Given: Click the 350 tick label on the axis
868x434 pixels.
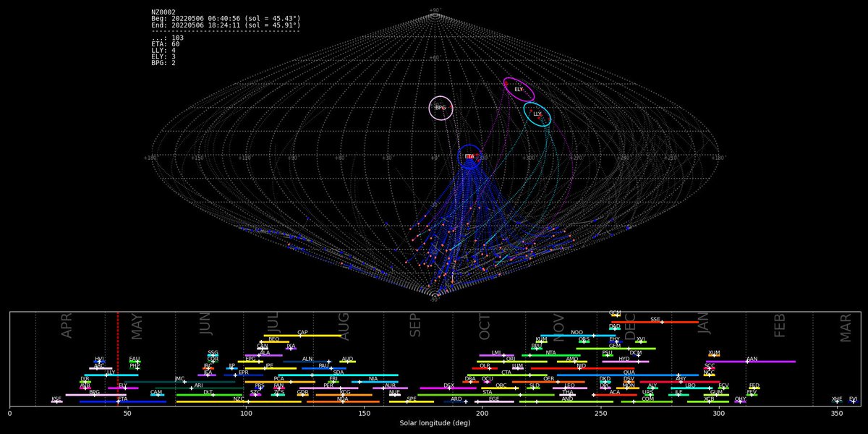Looking at the screenshot, I should pyautogui.click(x=837, y=413).
